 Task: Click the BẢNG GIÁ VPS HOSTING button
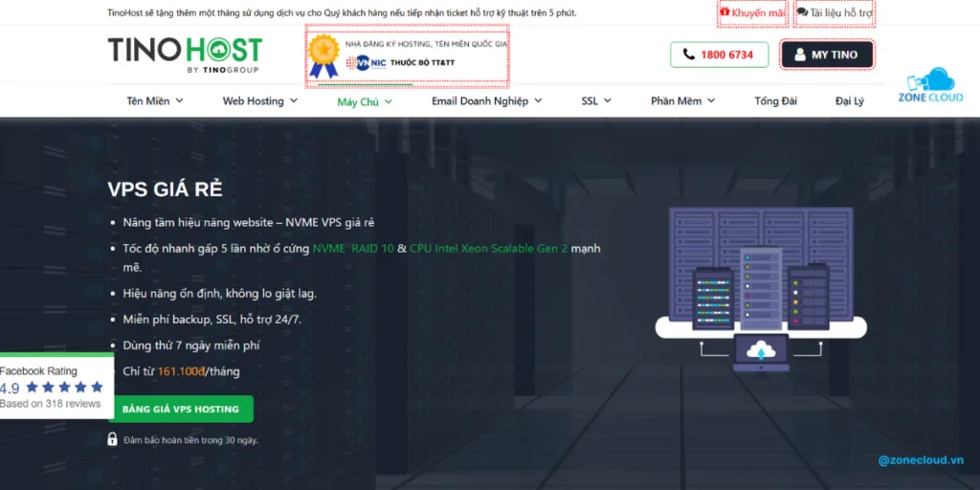(x=181, y=410)
